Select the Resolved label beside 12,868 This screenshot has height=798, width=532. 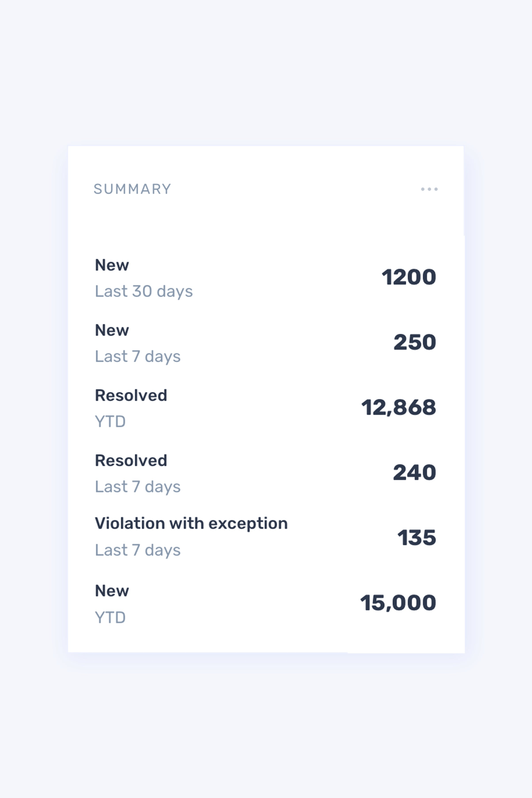coord(131,395)
